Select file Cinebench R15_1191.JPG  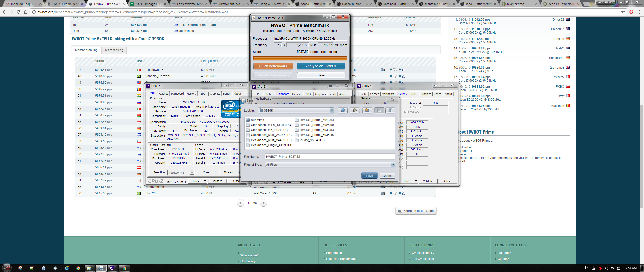267,130
